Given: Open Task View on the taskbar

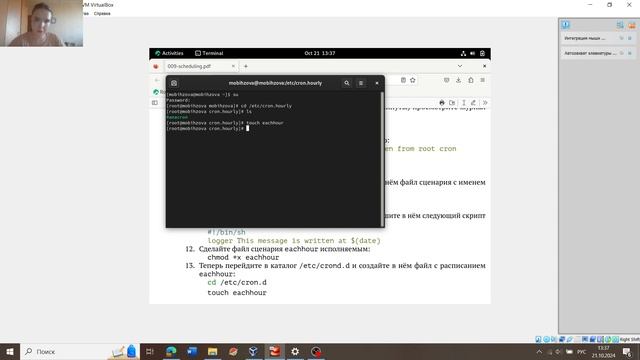Looking at the screenshot, I should (149, 351).
